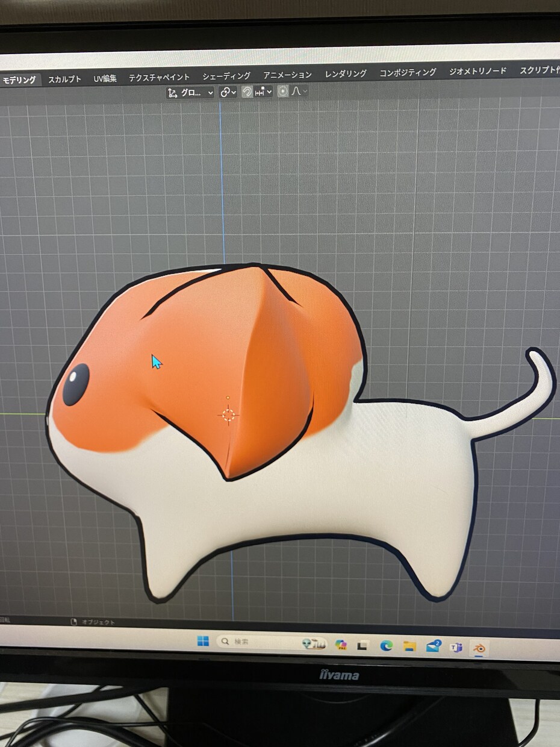
Task: Open the シェーディング workspace tab
Action: [x=226, y=77]
